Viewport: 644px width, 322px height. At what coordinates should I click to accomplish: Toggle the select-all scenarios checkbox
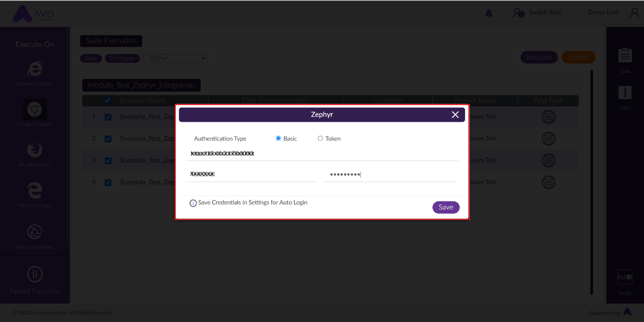pos(107,100)
